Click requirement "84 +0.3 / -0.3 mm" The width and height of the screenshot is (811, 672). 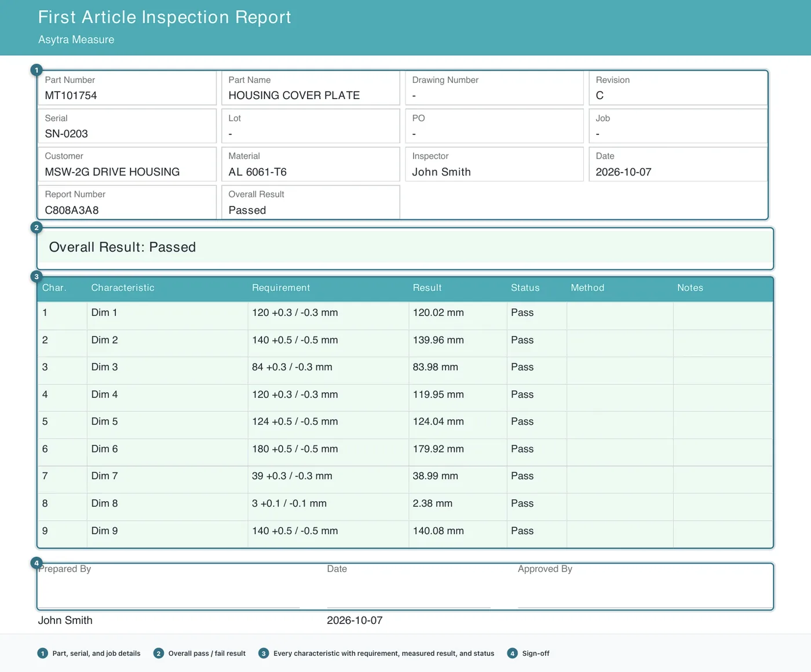[x=292, y=367]
